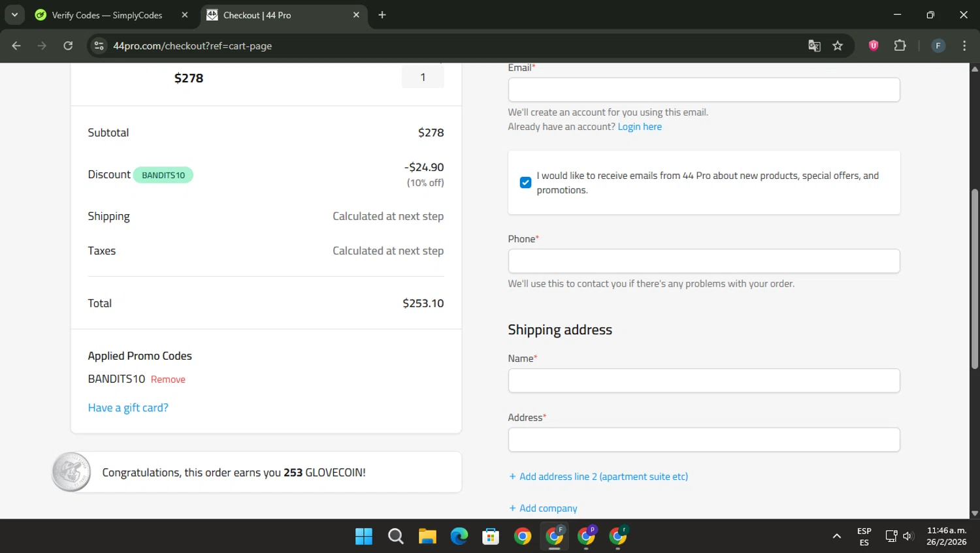Expand the Add company option
The image size is (980, 553).
[x=543, y=508]
